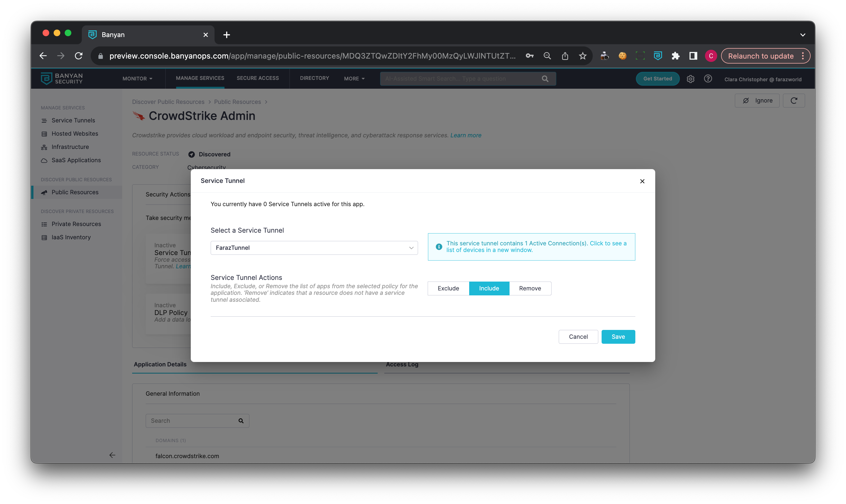Image resolution: width=846 pixels, height=504 pixels.
Task: Save the service tunnel settings
Action: tap(618, 337)
